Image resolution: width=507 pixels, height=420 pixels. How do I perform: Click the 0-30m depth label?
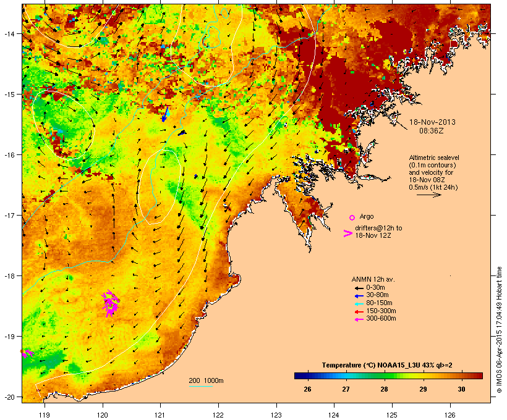click(x=375, y=288)
